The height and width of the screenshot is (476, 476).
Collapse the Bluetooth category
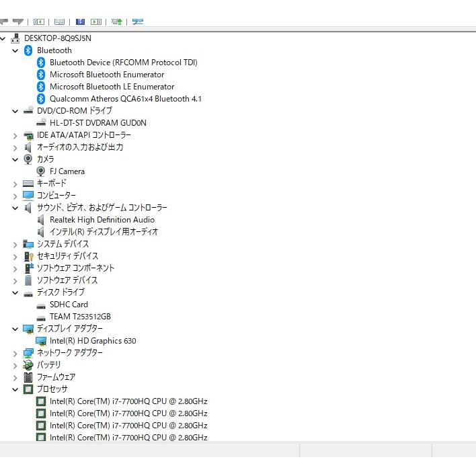pos(15,50)
